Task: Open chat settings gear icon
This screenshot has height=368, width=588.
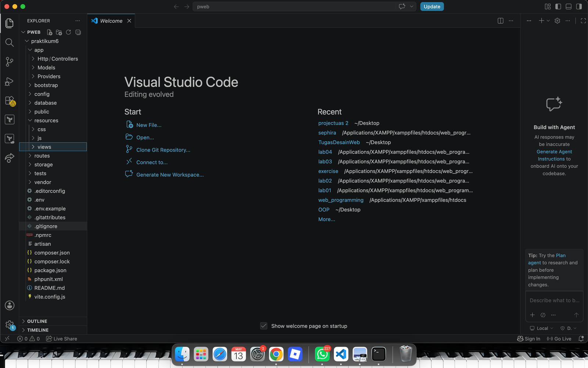Action: click(557, 21)
